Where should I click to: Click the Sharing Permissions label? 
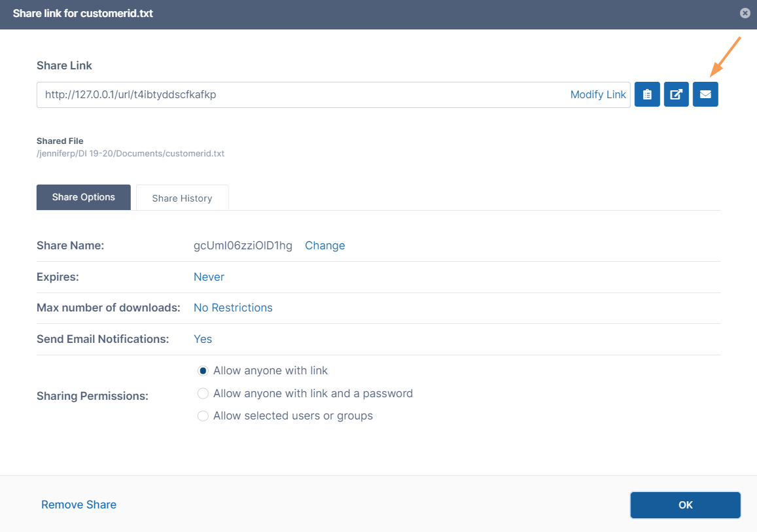92,396
